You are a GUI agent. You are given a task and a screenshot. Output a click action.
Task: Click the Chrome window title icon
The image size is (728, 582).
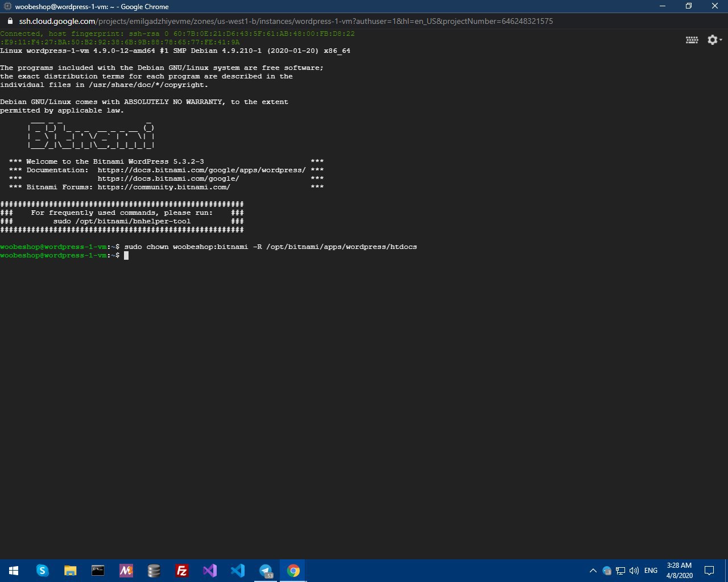[x=8, y=6]
